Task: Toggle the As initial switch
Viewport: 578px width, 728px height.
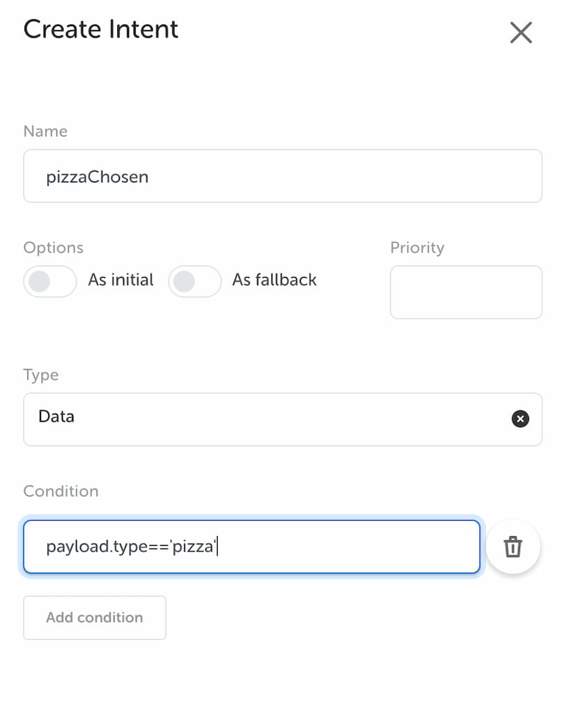Action: pyautogui.click(x=50, y=281)
